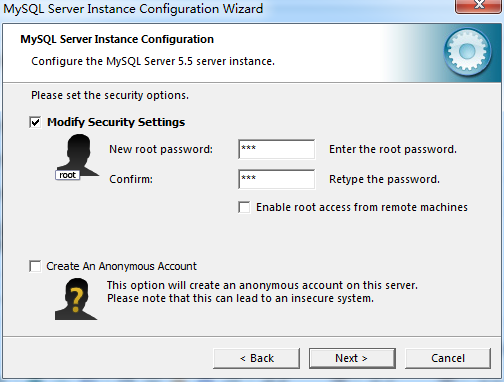Click the Retype the password hint text
The image size is (504, 382).
[384, 179]
